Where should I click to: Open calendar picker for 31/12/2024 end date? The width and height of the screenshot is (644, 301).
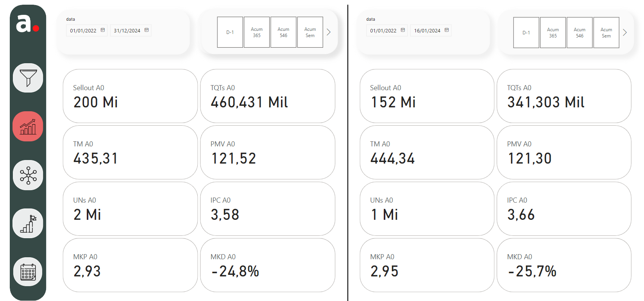coord(147,30)
